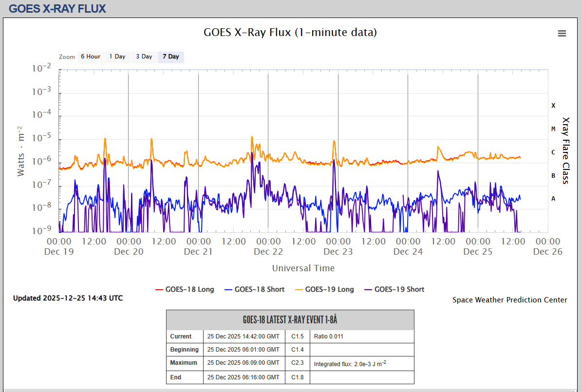581x392 pixels.
Task: Click the Current row timestamp cell
Action: click(x=244, y=336)
